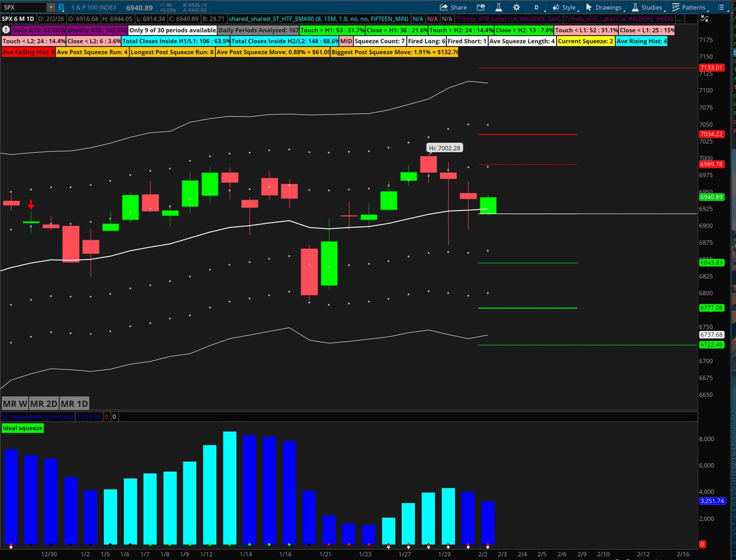The image size is (736, 560).
Task: Open the SPX symbol dropdown arrow
Action: point(50,7)
